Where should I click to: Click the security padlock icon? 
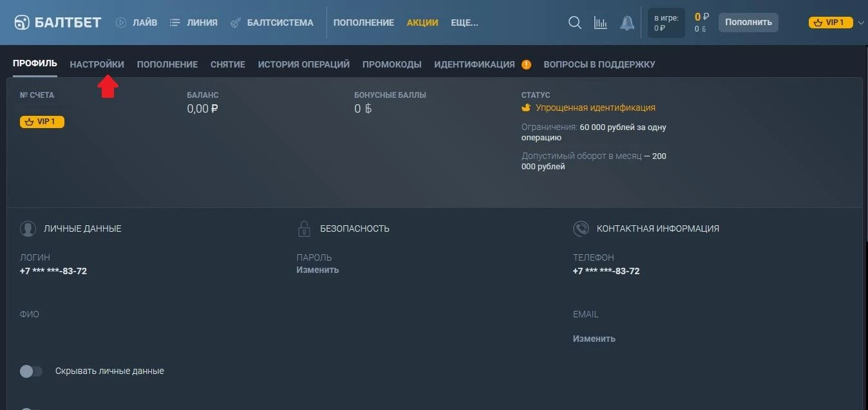(304, 228)
